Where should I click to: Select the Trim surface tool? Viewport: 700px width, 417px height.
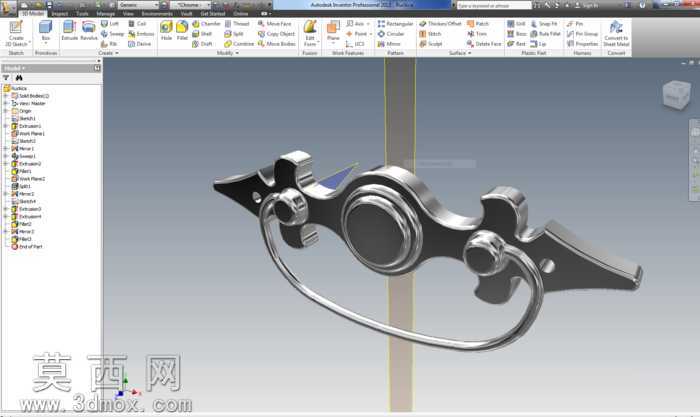point(477,34)
